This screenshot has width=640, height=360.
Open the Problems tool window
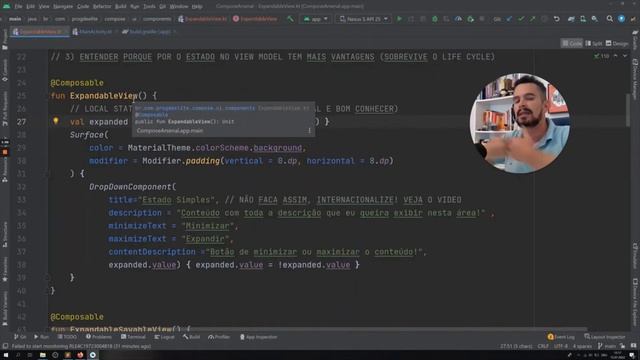pos(99,337)
